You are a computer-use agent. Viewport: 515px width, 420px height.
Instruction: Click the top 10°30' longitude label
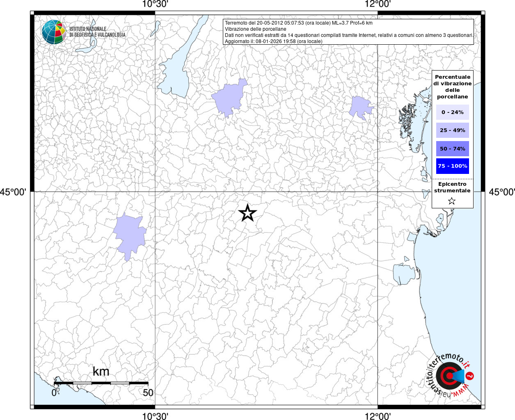(155, 4)
